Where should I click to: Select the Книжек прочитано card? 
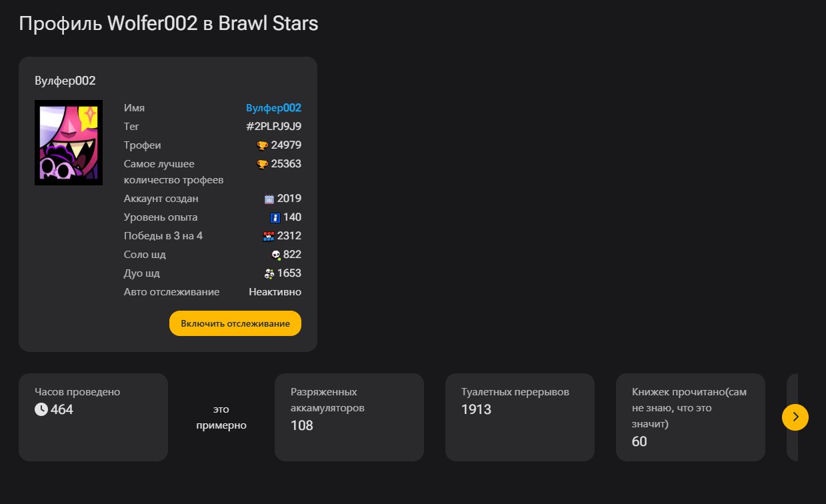(x=691, y=417)
